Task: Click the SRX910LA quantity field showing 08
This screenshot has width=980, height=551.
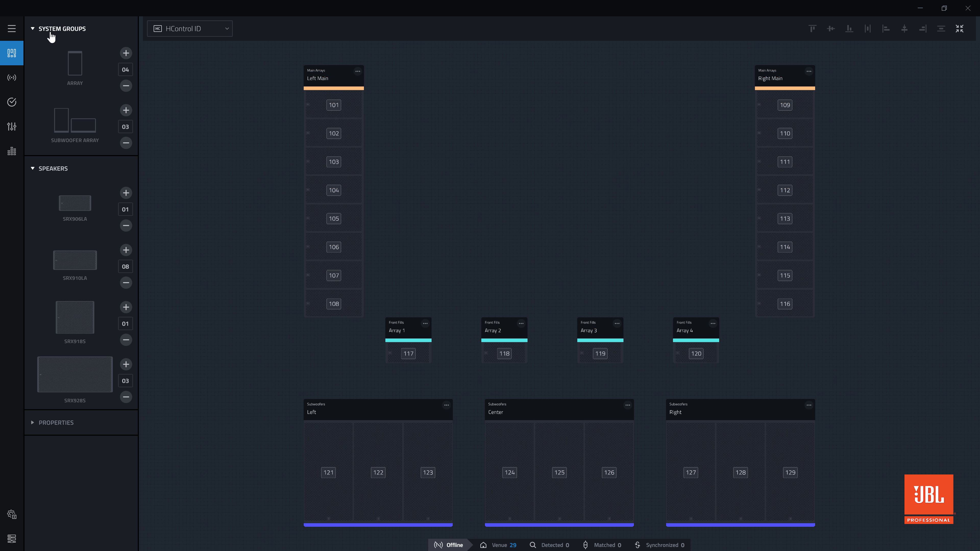Action: (126, 267)
